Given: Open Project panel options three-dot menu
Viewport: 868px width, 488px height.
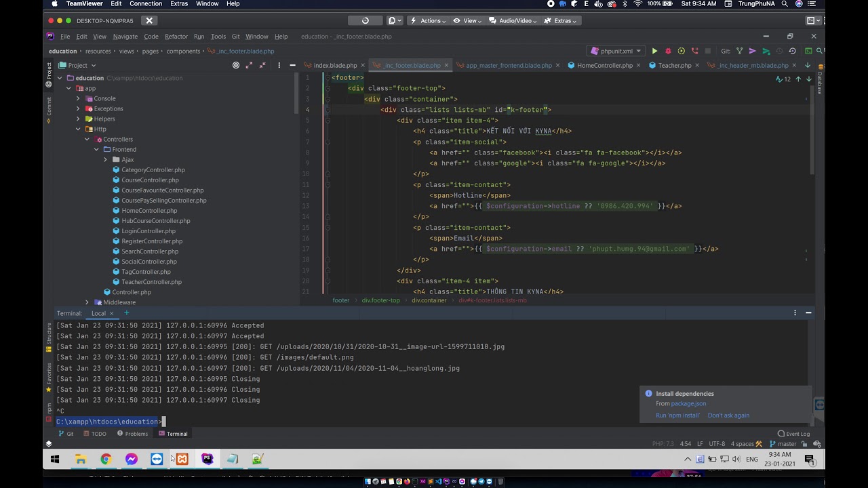Looking at the screenshot, I should coord(279,65).
